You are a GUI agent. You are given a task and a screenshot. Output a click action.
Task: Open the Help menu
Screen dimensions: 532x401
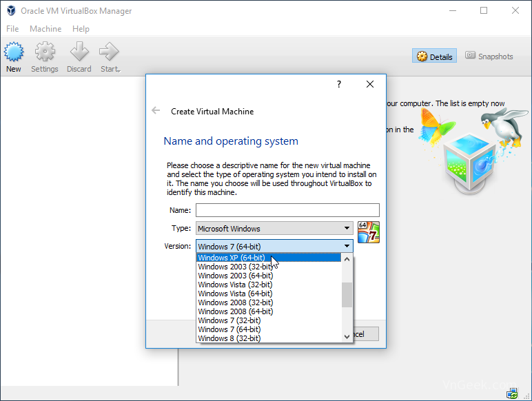click(x=81, y=29)
